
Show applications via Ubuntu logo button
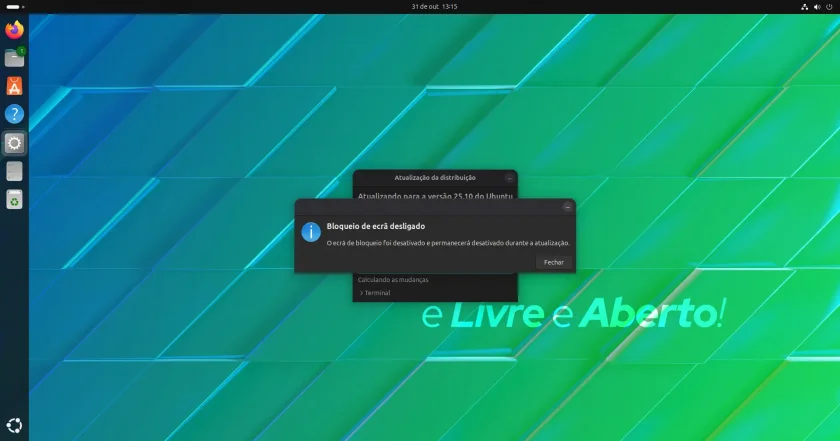click(14, 425)
